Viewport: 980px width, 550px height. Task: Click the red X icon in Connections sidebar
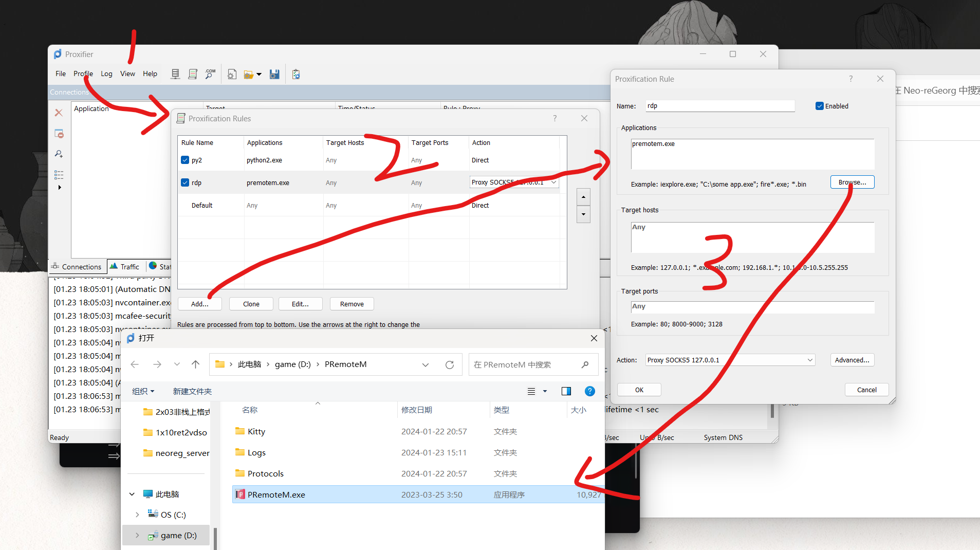[59, 113]
